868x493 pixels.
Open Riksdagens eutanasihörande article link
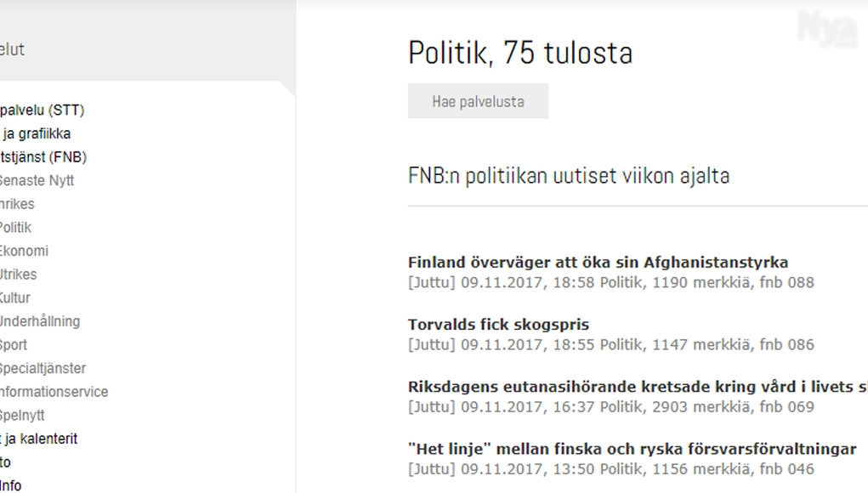pyautogui.click(x=638, y=386)
